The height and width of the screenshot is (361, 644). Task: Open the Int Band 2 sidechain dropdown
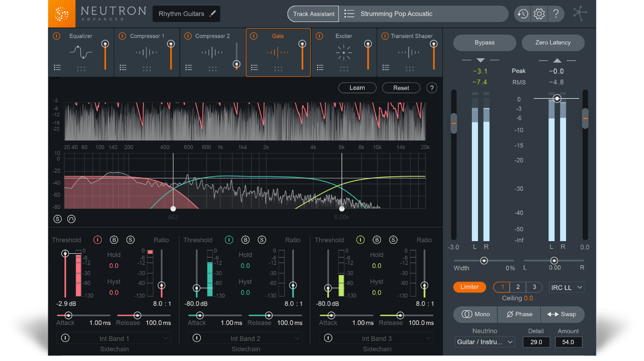246,338
